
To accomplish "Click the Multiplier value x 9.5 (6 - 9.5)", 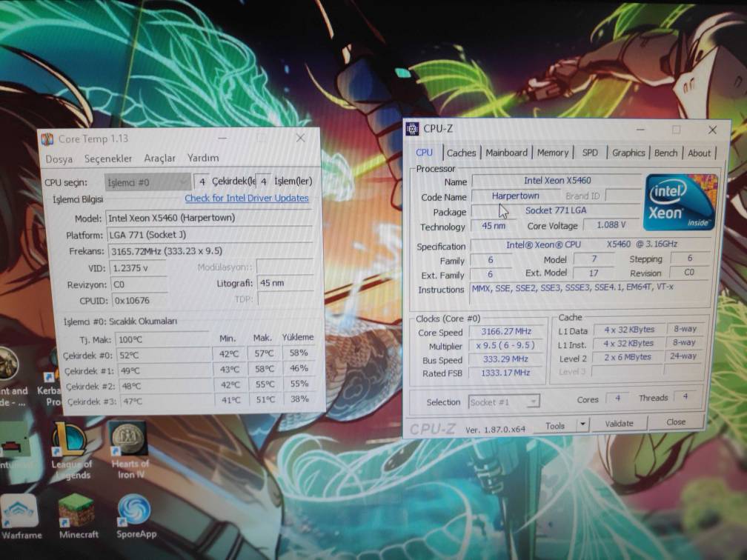I will (505, 345).
